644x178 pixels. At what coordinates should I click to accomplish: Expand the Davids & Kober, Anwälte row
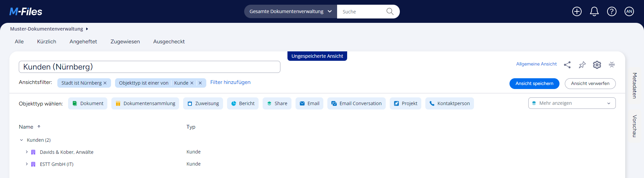[27, 152]
